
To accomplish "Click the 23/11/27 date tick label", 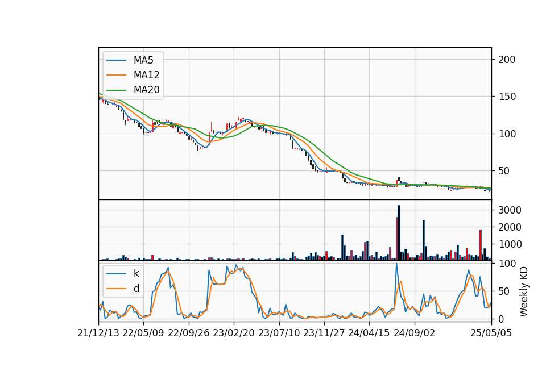I will (x=324, y=333).
